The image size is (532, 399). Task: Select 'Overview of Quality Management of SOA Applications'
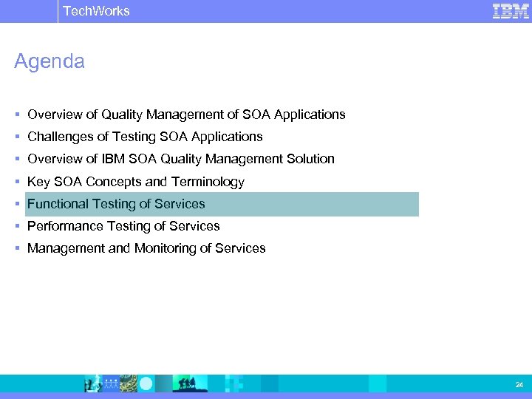[x=186, y=115]
